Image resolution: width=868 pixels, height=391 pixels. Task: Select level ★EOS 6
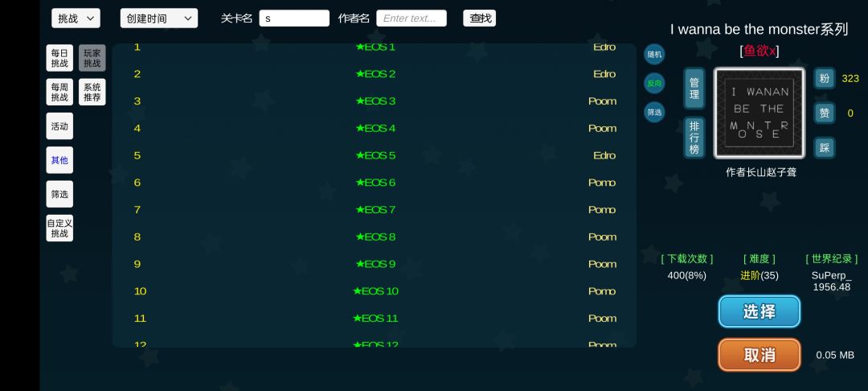(x=375, y=183)
